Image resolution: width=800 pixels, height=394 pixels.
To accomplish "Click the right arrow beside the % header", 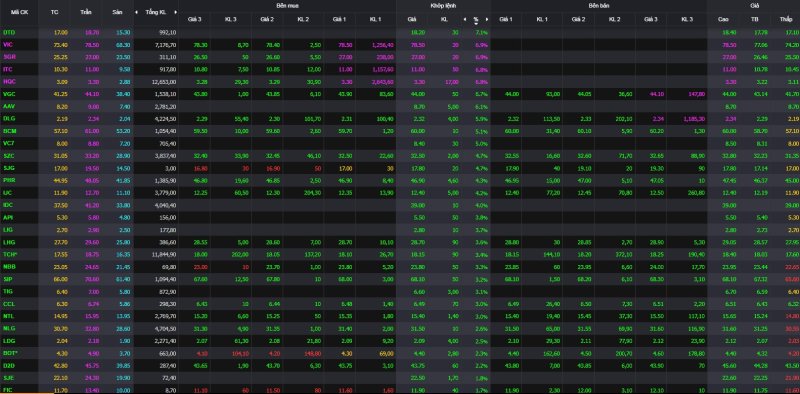I will coord(487,19).
